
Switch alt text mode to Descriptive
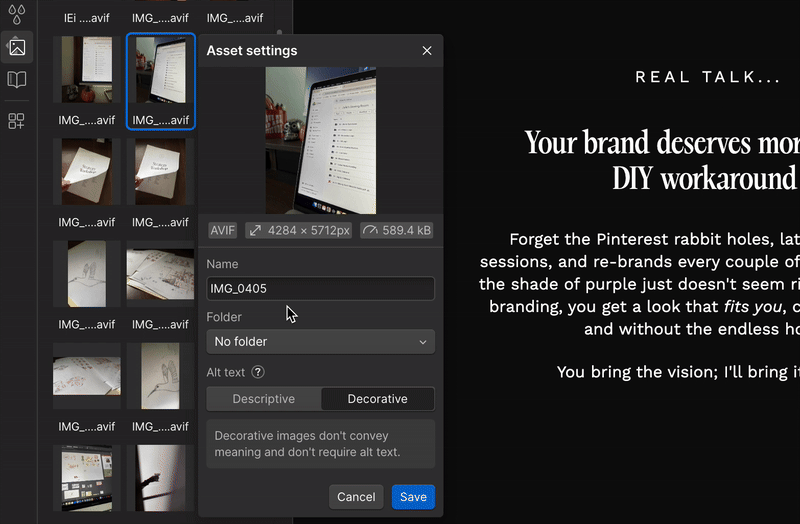coord(264,399)
